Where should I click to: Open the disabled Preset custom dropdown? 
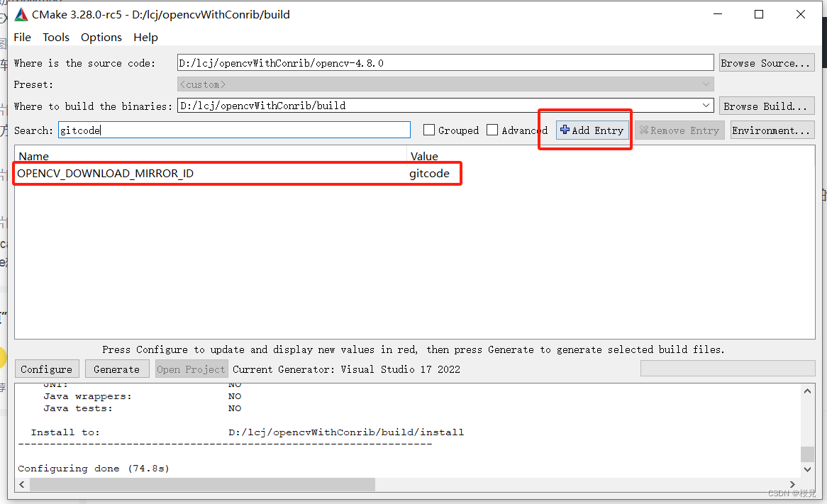click(445, 84)
